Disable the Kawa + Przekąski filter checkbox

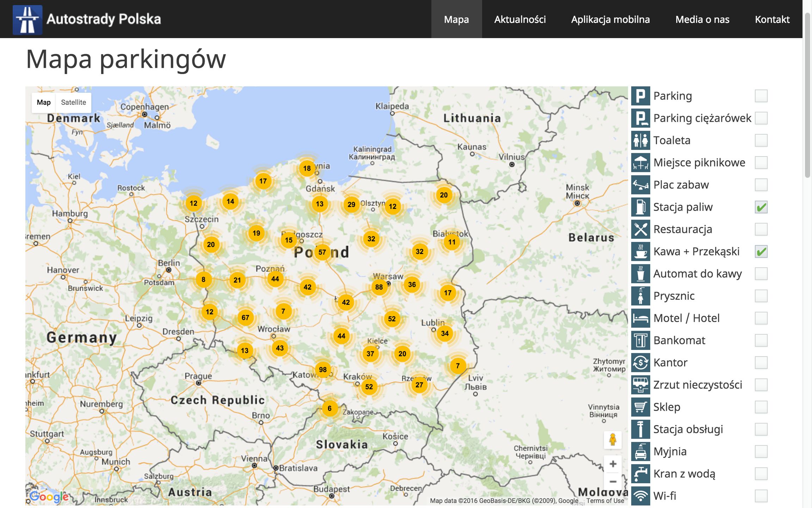click(761, 252)
